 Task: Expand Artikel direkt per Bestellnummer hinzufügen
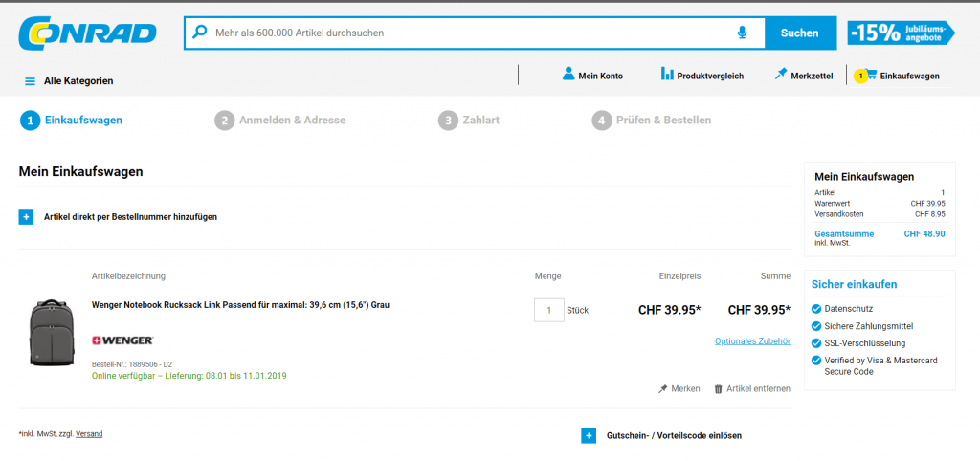click(x=26, y=217)
